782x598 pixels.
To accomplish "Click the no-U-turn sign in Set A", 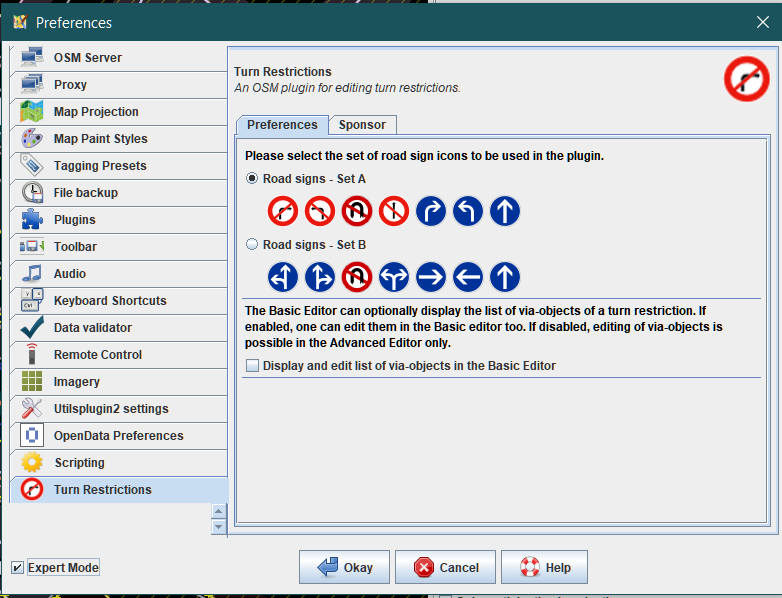I will point(357,211).
